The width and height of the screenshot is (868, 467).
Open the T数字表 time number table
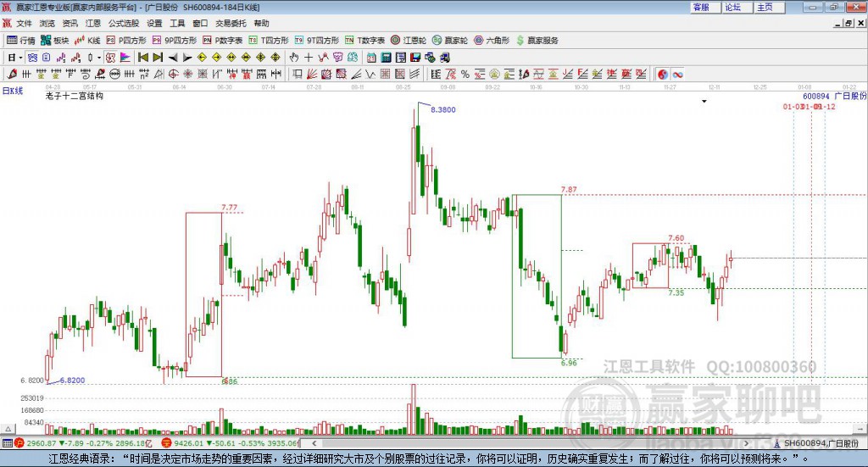tap(364, 41)
